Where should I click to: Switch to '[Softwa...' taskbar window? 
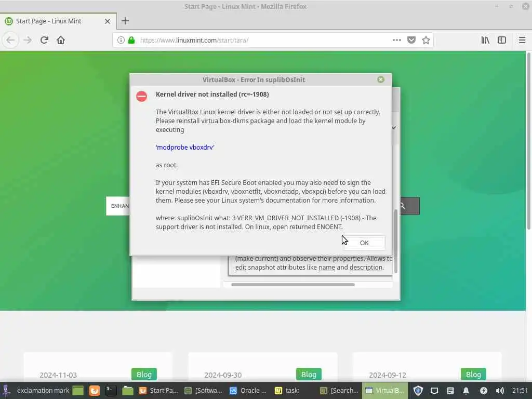click(203, 391)
